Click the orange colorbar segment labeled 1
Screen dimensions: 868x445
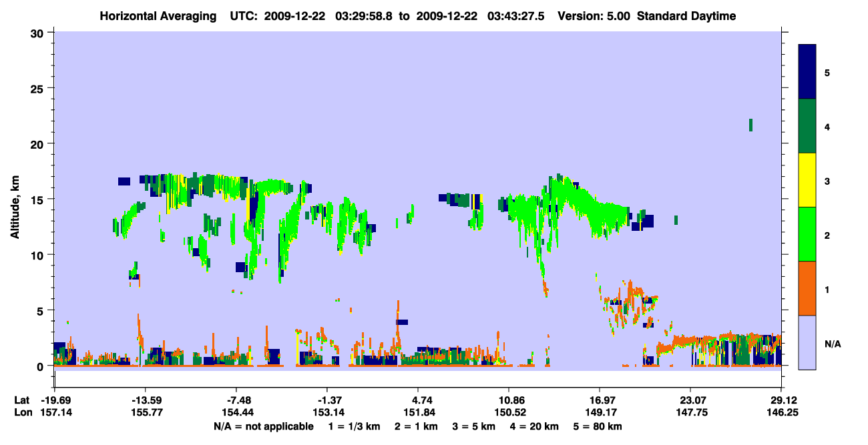coord(807,288)
